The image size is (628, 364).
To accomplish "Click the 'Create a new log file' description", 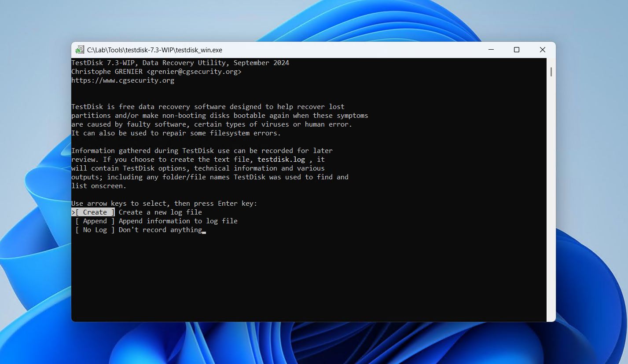I will coord(160,212).
